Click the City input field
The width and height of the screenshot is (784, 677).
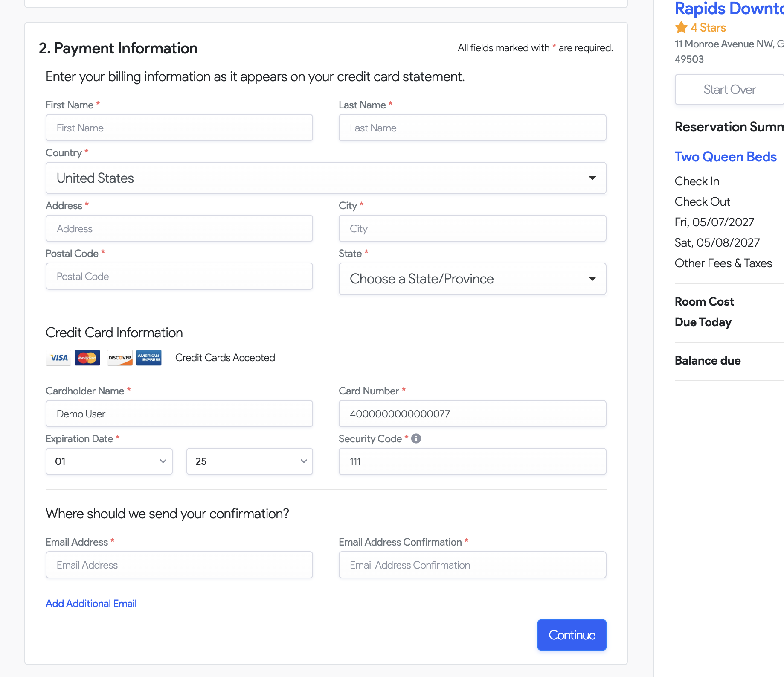pos(472,228)
